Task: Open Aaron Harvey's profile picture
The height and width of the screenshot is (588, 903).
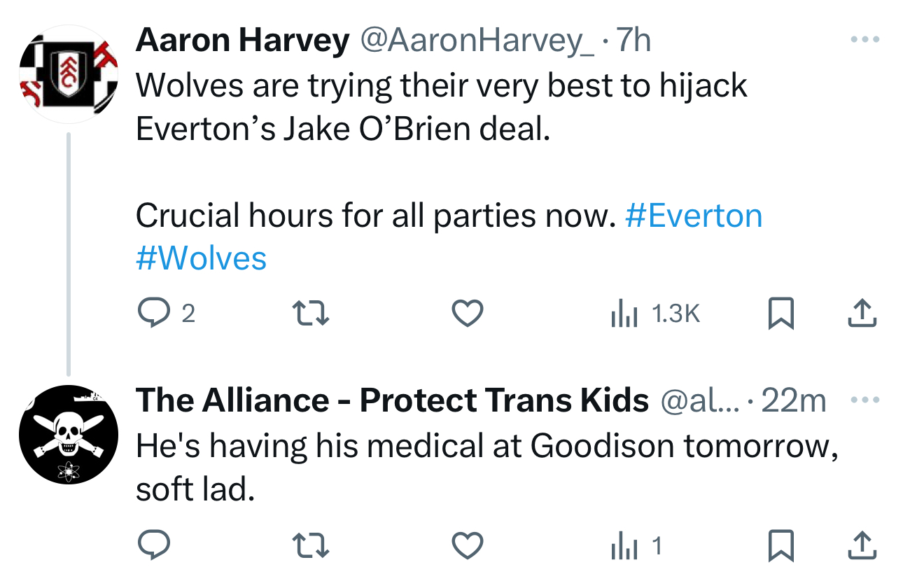Action: point(68,75)
